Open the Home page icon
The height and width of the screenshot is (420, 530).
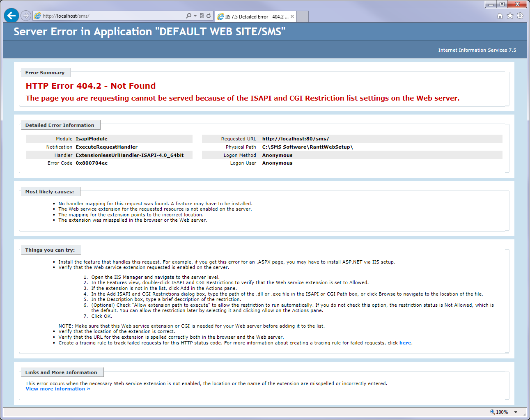pyautogui.click(x=500, y=16)
